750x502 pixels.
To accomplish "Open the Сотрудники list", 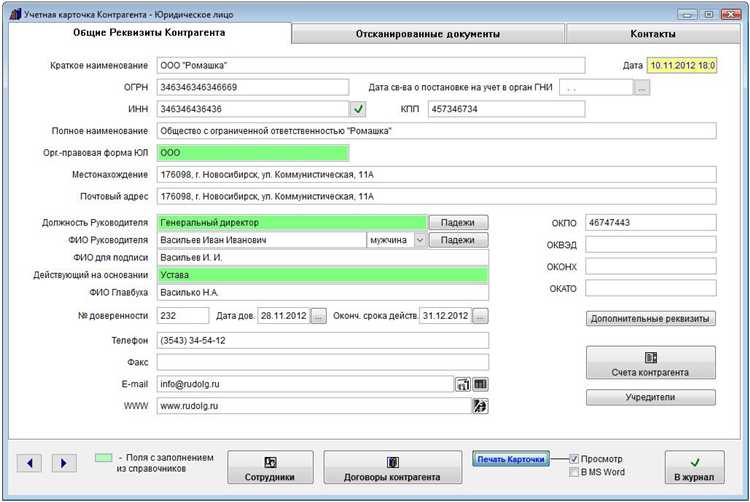I will [270, 467].
